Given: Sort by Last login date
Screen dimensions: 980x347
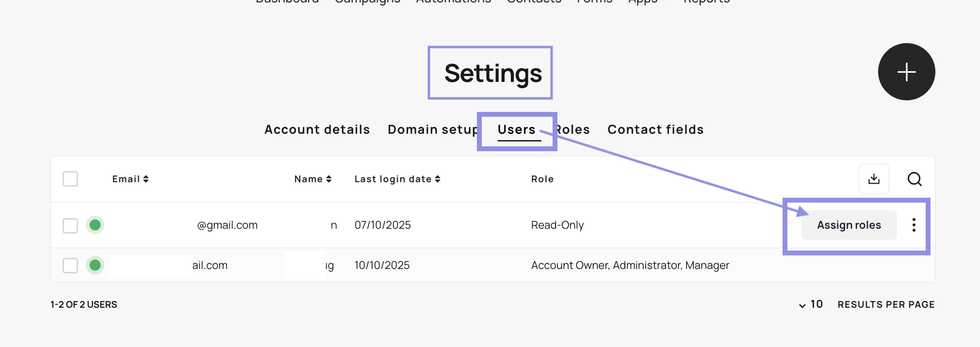Looking at the screenshot, I should pos(397,179).
